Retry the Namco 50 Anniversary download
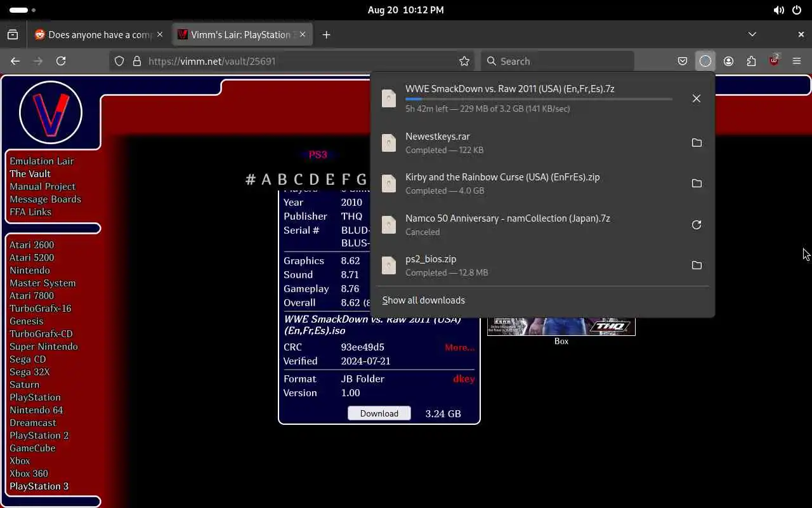The height and width of the screenshot is (508, 812). pyautogui.click(x=696, y=225)
